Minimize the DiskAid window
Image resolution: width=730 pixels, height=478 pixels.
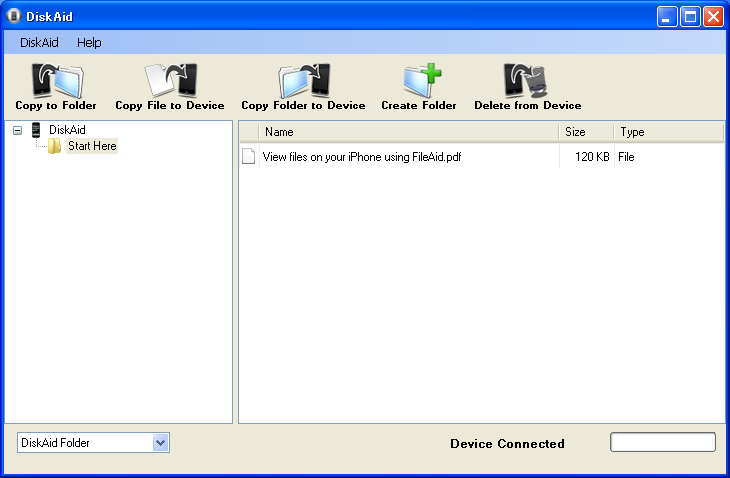667,17
